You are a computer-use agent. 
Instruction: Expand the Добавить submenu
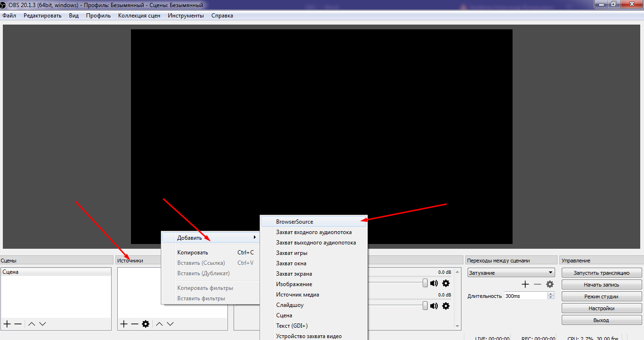coord(210,237)
